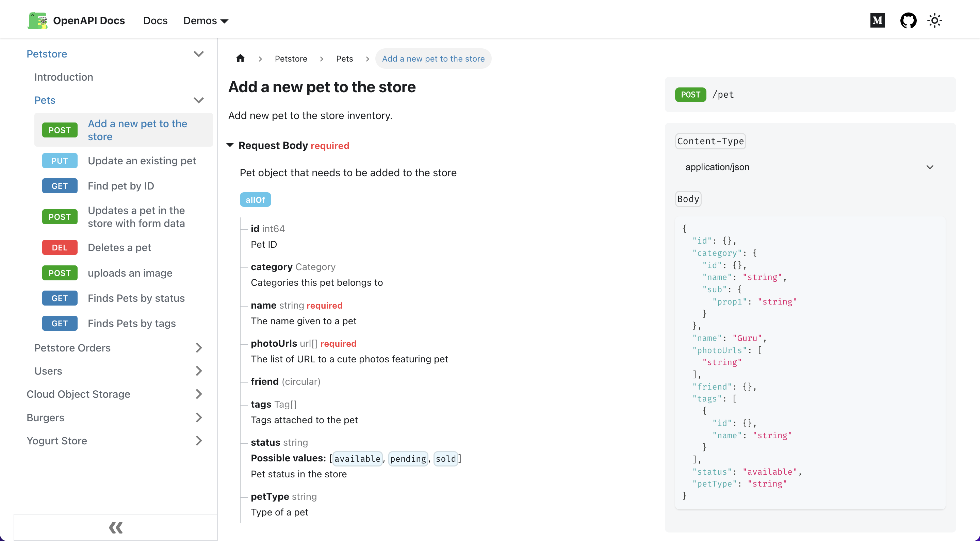This screenshot has height=541, width=980.
Task: Go to home via breadcrumb house icon
Action: pos(240,58)
